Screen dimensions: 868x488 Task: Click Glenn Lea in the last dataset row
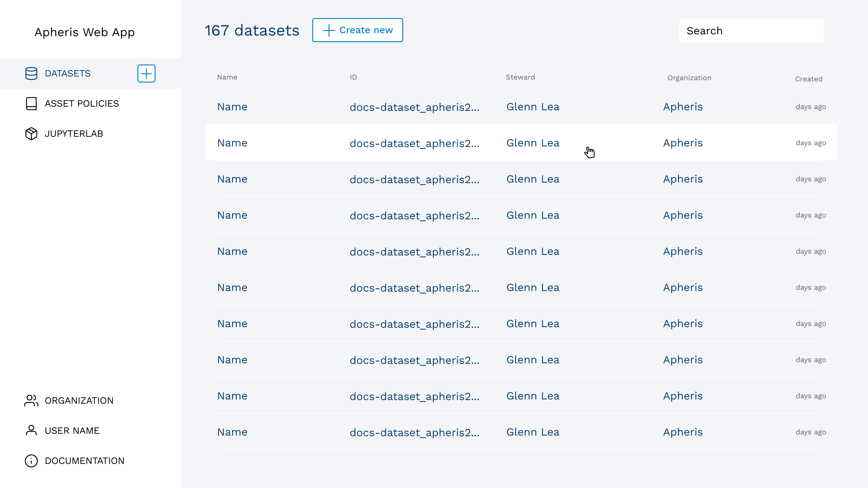[x=533, y=432]
